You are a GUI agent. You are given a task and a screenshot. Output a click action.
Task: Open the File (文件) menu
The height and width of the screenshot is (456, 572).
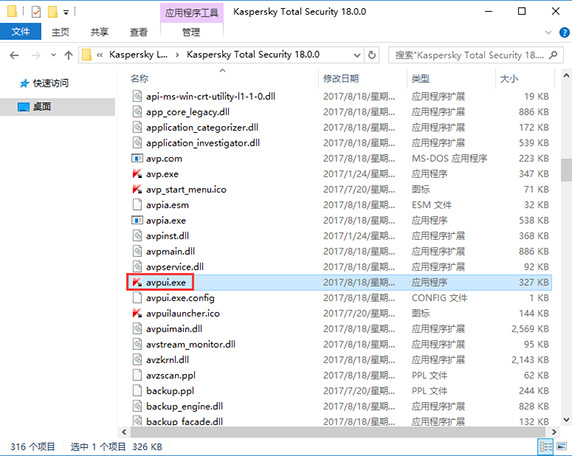[20, 32]
